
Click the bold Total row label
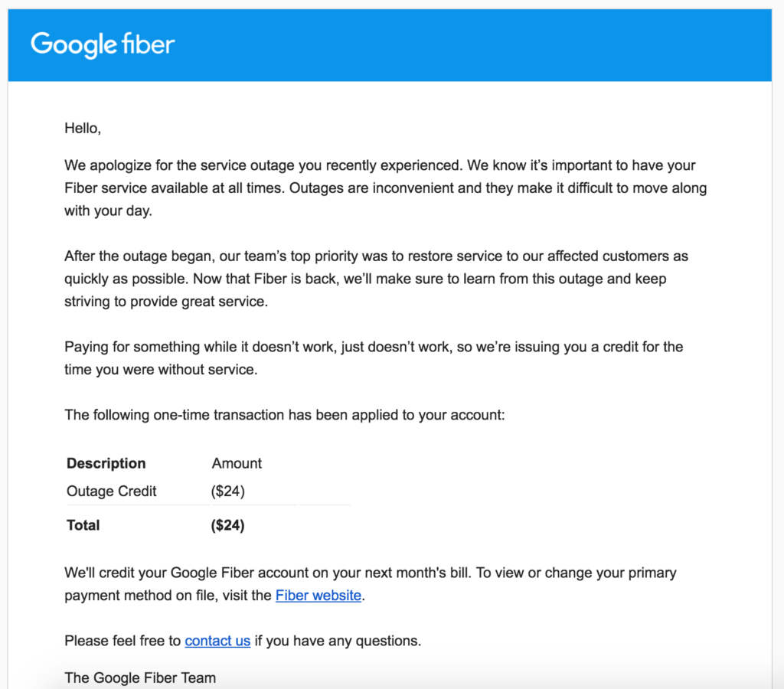click(x=83, y=525)
